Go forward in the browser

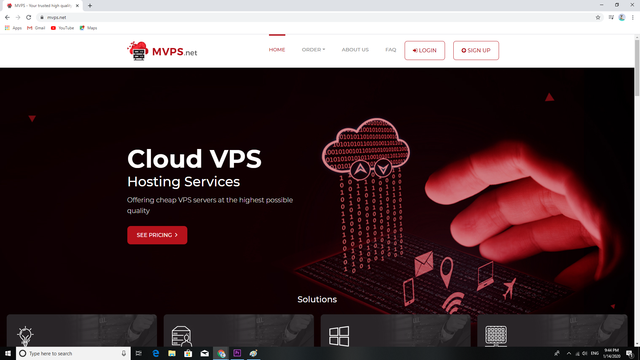pos(18,17)
